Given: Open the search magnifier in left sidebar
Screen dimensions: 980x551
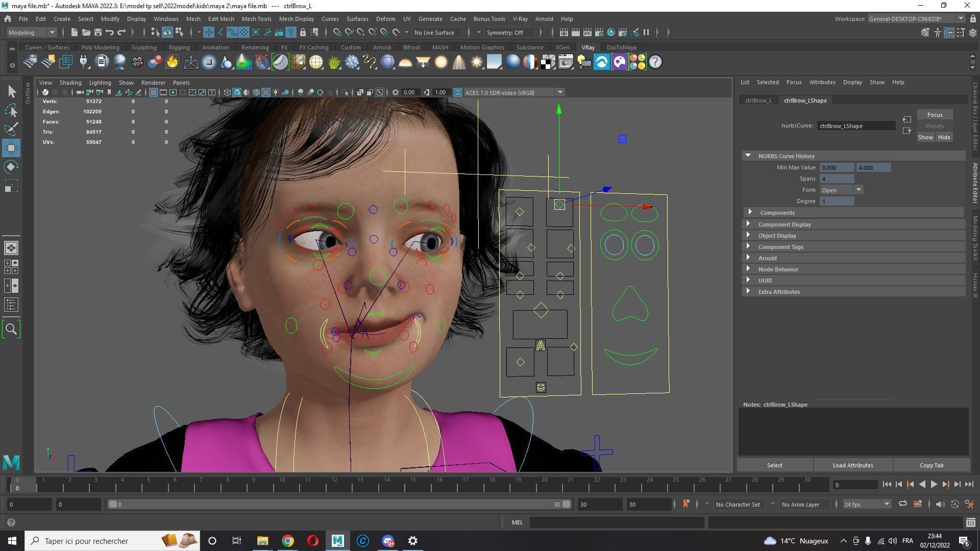Looking at the screenshot, I should click(x=11, y=329).
